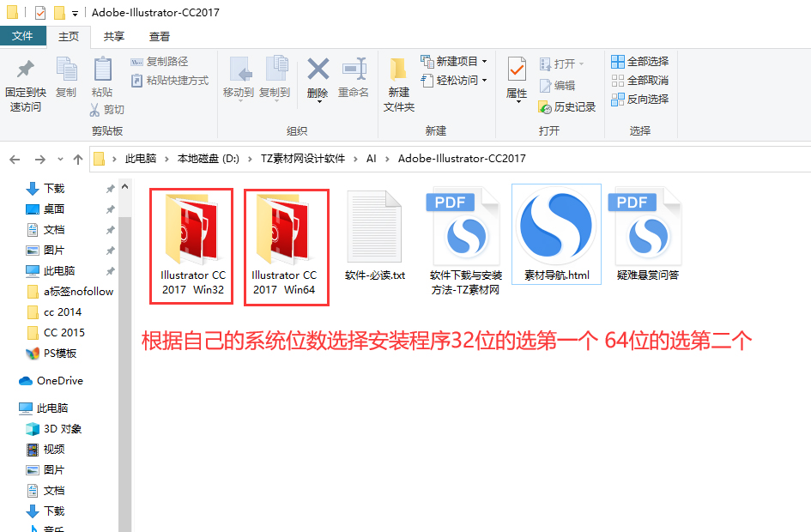The width and height of the screenshot is (811, 532).
Task: Pin folder to Quick access
Action: tap(26, 85)
